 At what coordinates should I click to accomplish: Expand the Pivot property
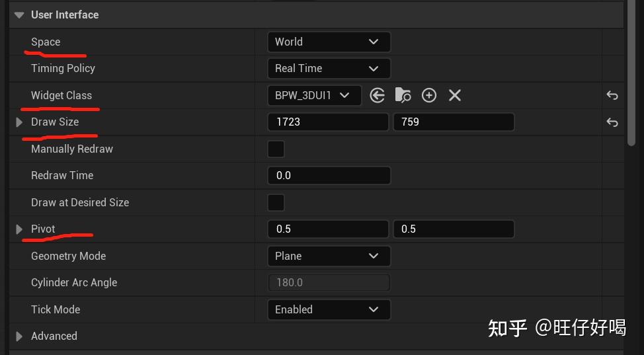19,229
